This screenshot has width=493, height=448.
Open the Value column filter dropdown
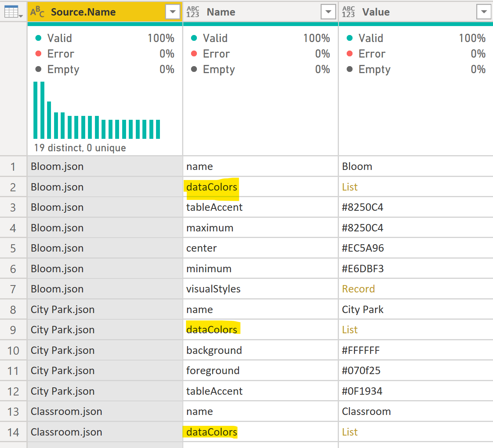pyautogui.click(x=484, y=12)
